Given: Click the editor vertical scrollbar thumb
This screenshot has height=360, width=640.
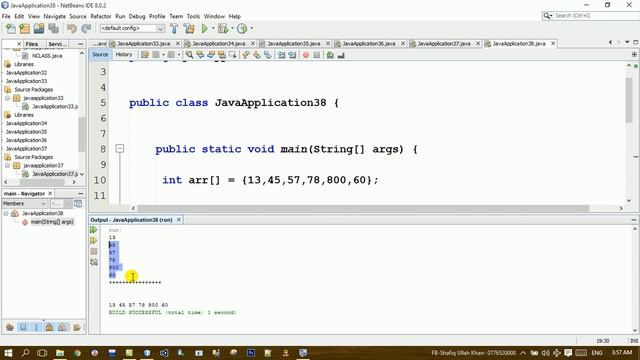Looking at the screenshot, I should click(x=629, y=100).
